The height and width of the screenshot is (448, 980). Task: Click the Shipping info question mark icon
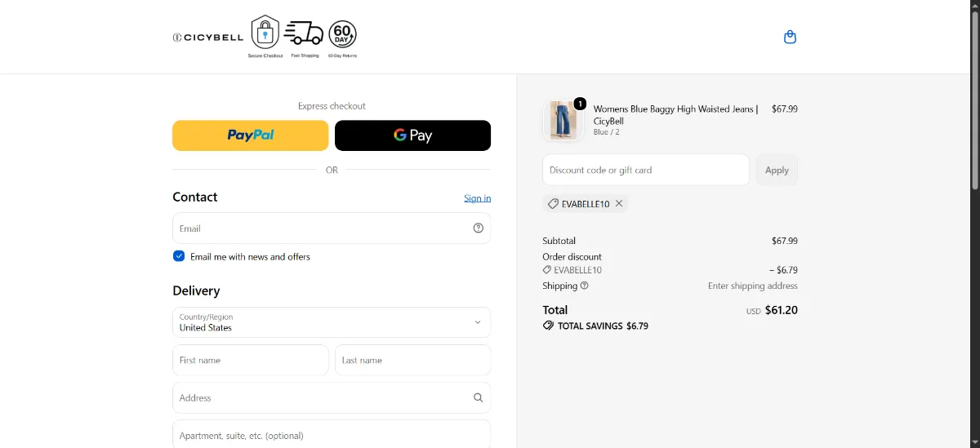click(585, 286)
